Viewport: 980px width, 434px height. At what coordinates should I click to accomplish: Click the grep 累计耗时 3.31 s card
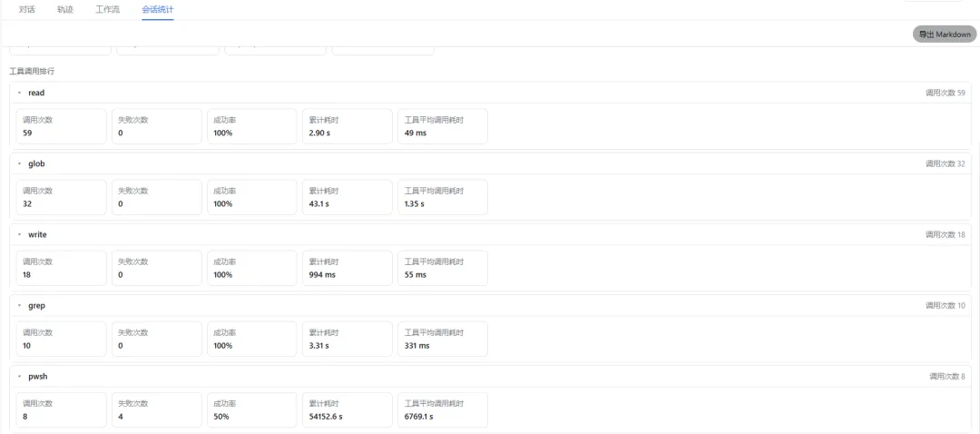point(348,339)
